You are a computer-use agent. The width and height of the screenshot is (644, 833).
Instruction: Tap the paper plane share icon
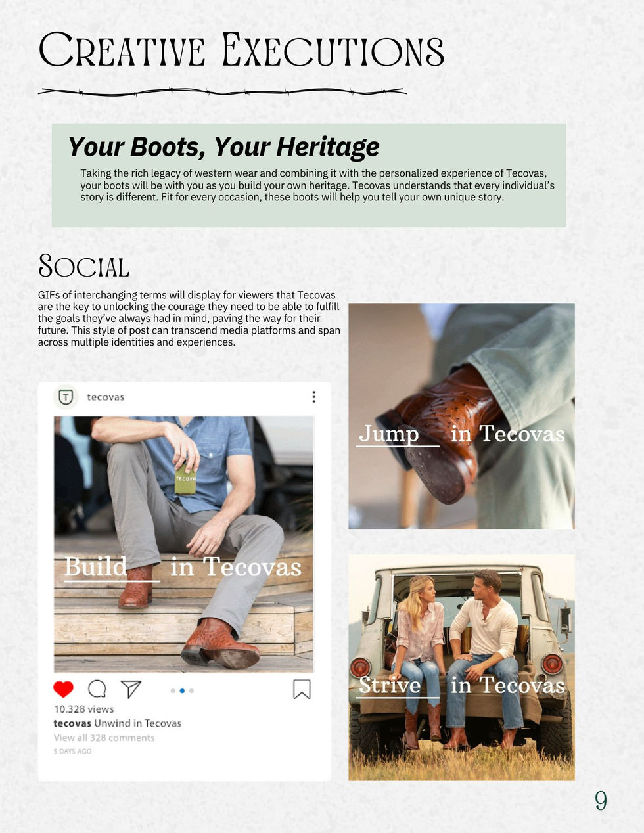coord(131,688)
